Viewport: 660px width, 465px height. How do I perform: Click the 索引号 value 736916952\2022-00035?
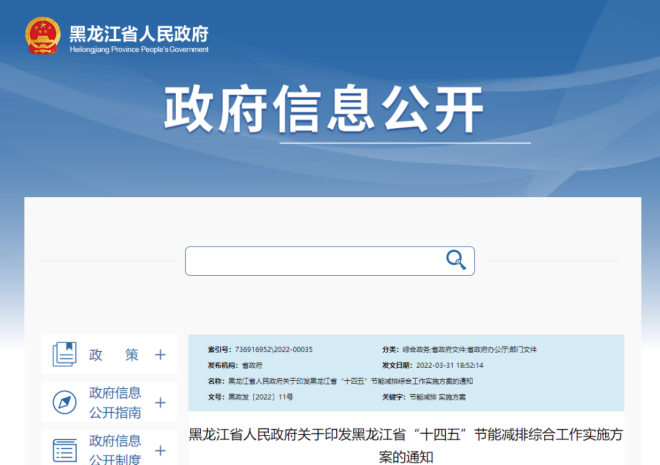pos(272,349)
